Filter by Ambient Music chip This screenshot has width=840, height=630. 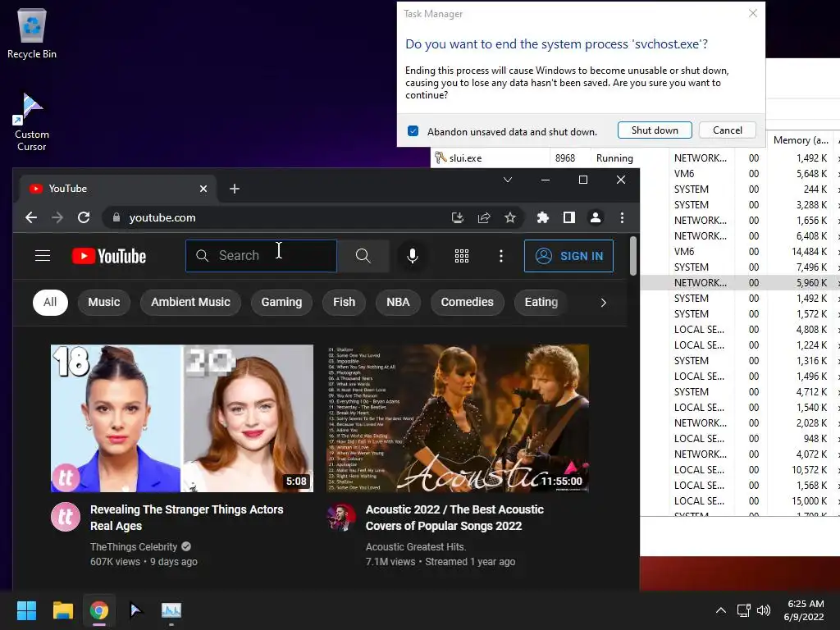pyautogui.click(x=190, y=302)
